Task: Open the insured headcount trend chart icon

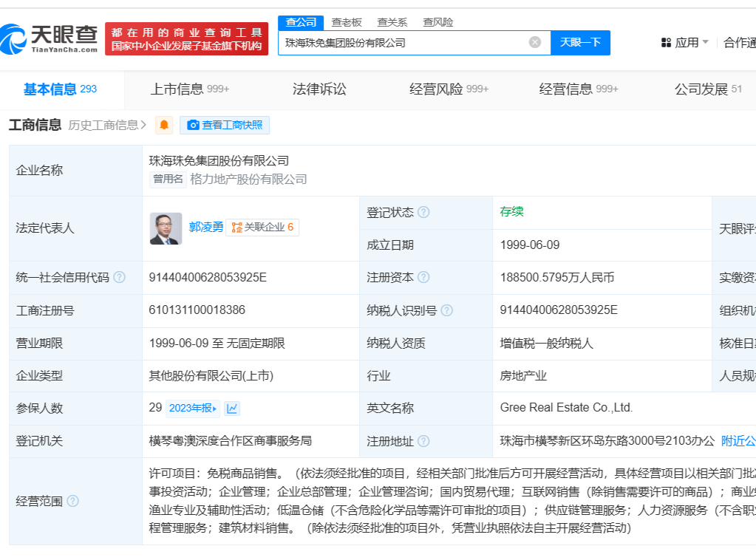Action: tap(232, 409)
